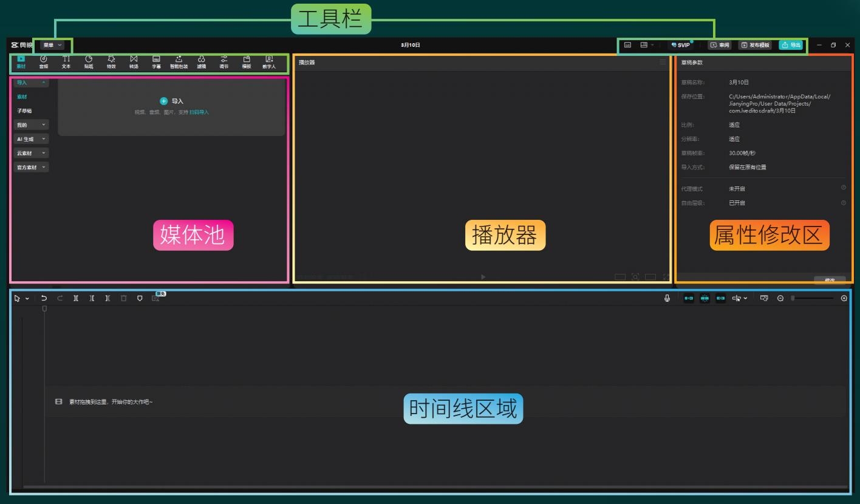Select the 文本 (Text) tool
Viewport: 860px width, 504px height.
pyautogui.click(x=66, y=61)
